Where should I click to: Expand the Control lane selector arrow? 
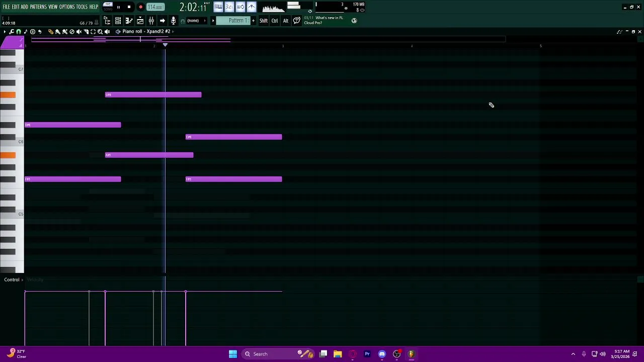(22, 280)
